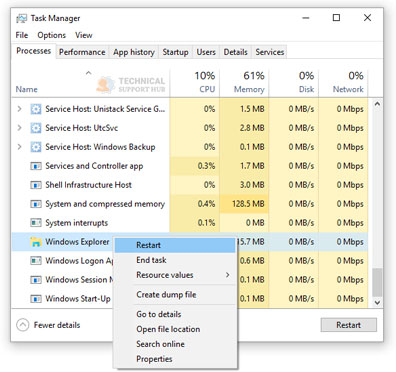
Task: Select System and compressed memory row
Action: click(190, 204)
